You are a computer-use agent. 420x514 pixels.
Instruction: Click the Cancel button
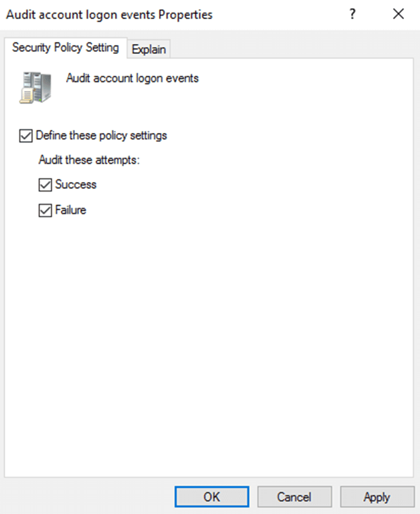click(295, 496)
